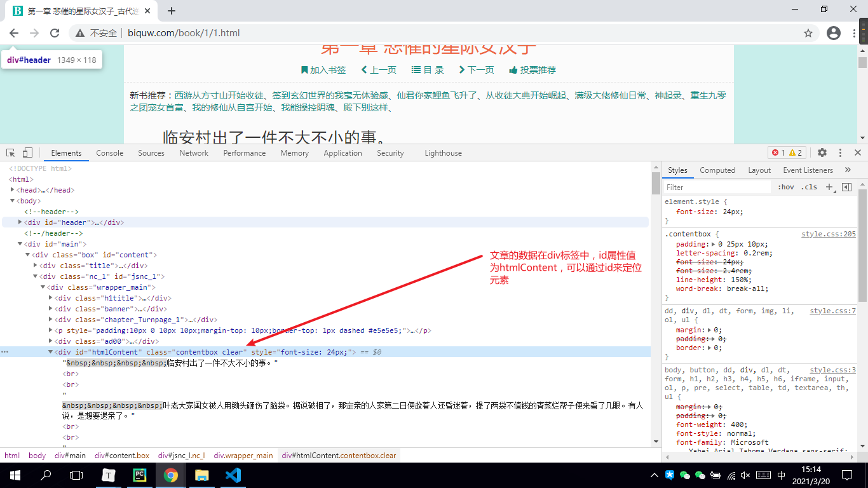Expand the div class="h1title" node

[51, 298]
